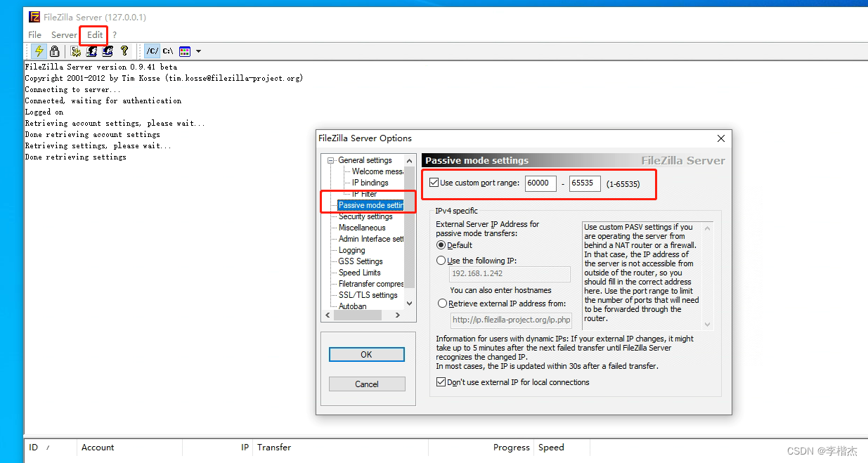Click options tree horizontal scroll right arrow
The width and height of the screenshot is (868, 463).
(398, 315)
